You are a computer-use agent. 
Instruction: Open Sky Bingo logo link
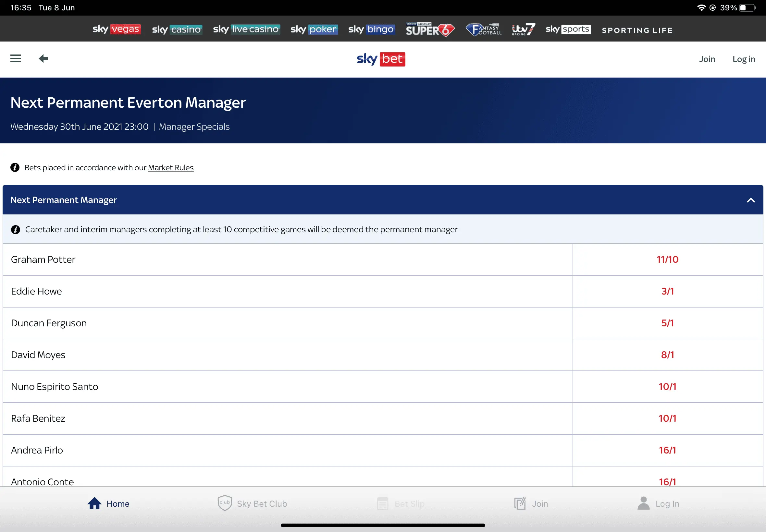(x=372, y=29)
